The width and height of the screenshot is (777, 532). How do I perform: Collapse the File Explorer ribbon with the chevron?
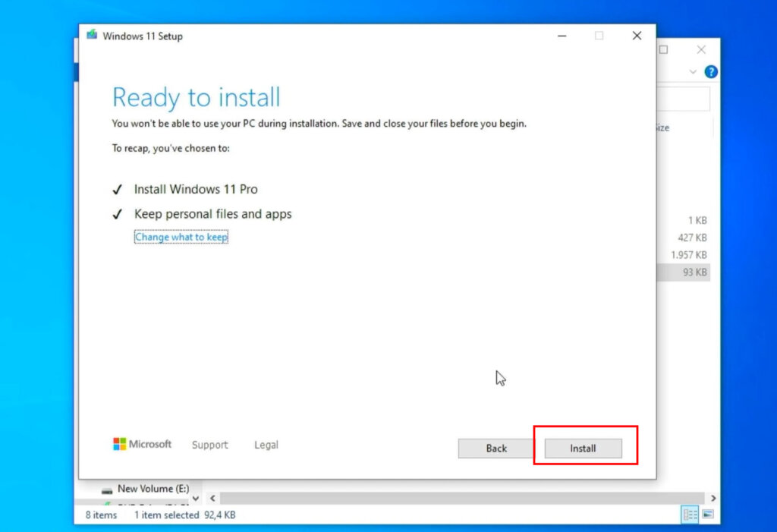[x=694, y=71]
